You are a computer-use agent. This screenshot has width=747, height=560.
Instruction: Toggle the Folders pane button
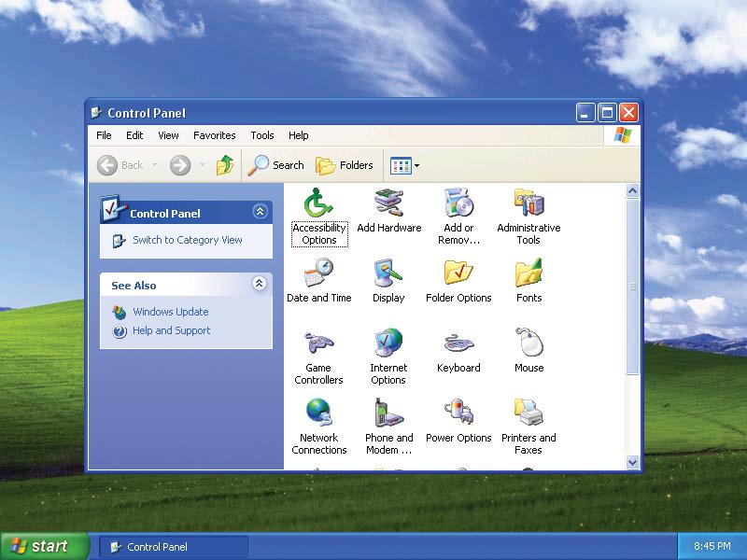coord(345,165)
